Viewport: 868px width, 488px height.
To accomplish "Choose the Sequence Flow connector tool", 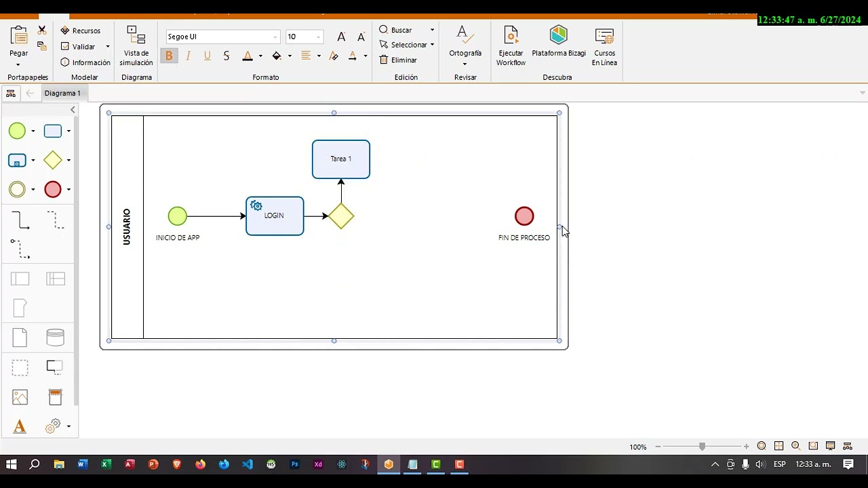I will (20, 220).
